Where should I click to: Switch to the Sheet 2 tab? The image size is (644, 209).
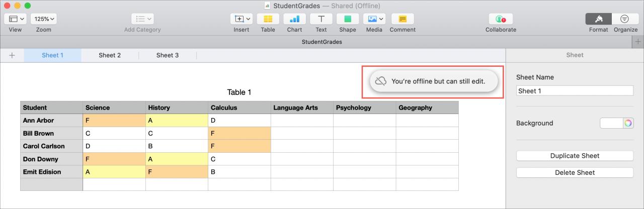coord(110,55)
